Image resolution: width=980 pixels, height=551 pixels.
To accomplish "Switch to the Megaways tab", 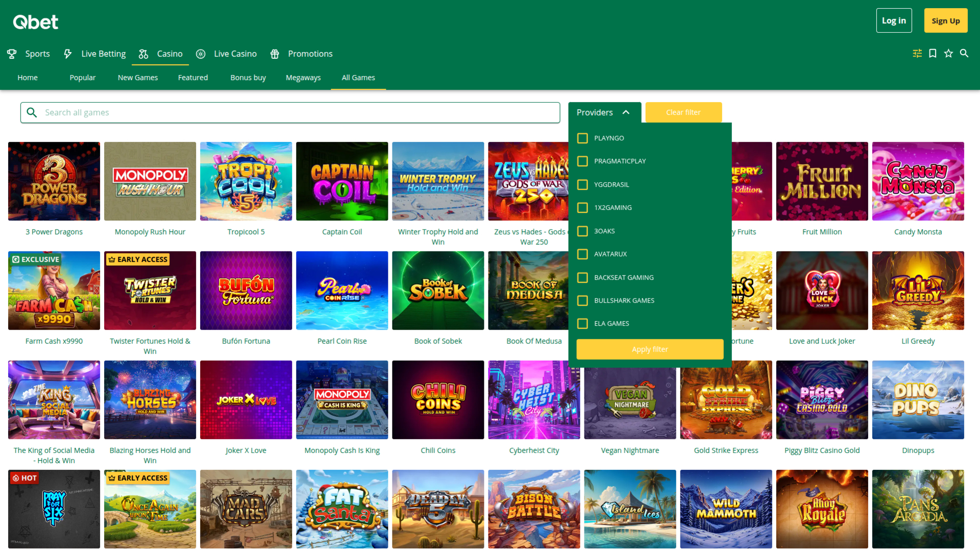I will (303, 78).
